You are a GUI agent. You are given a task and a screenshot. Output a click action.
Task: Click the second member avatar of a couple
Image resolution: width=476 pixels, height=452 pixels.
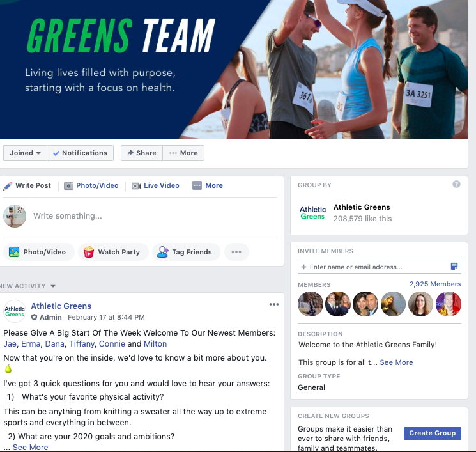coord(338,304)
